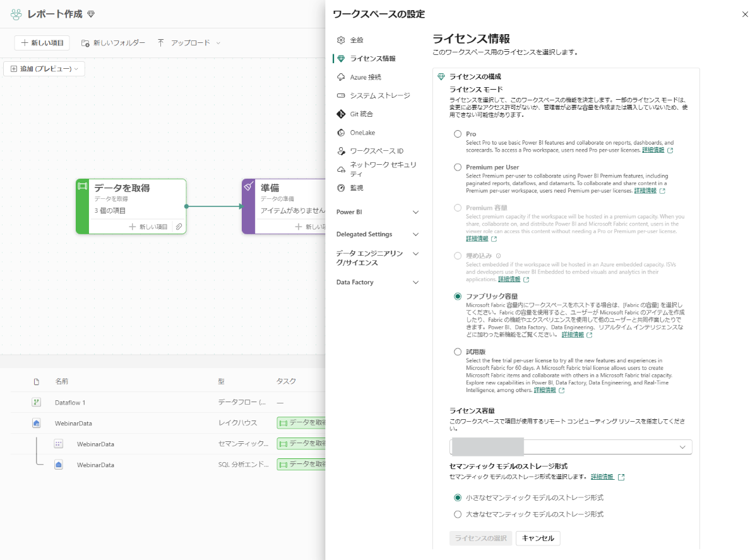Image resolution: width=755 pixels, height=560 pixels.
Task: Select the 埋め込み radio button
Action: pyautogui.click(x=458, y=256)
